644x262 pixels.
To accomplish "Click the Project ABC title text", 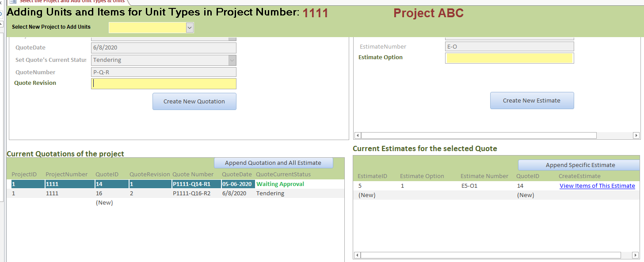I will pyautogui.click(x=428, y=13).
